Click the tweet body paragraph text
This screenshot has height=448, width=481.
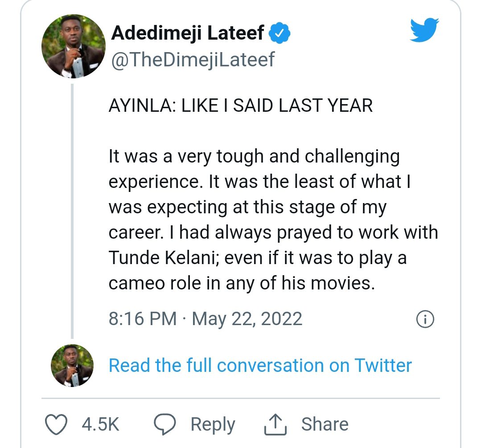tap(272, 220)
